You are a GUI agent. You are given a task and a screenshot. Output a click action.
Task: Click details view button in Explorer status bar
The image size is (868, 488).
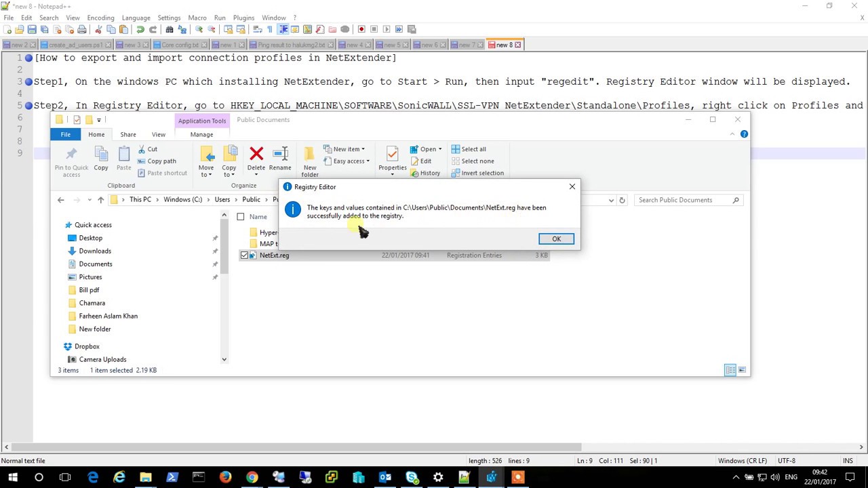[x=730, y=370]
